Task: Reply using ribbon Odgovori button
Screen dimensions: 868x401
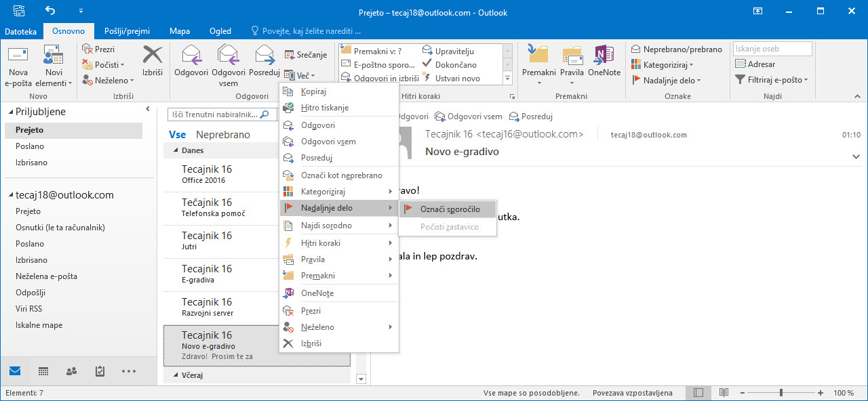Action: (191, 62)
